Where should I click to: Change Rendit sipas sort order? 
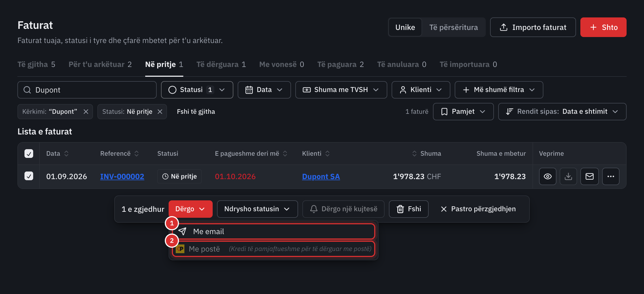tap(562, 112)
